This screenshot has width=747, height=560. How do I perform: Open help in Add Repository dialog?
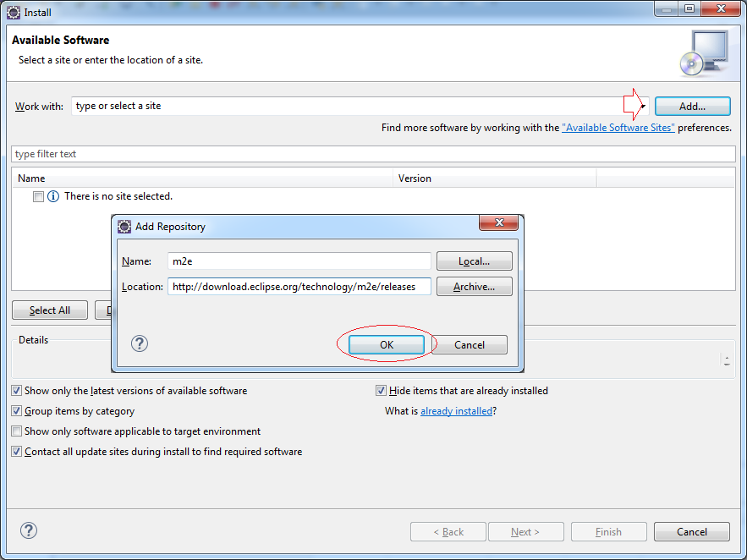click(140, 343)
